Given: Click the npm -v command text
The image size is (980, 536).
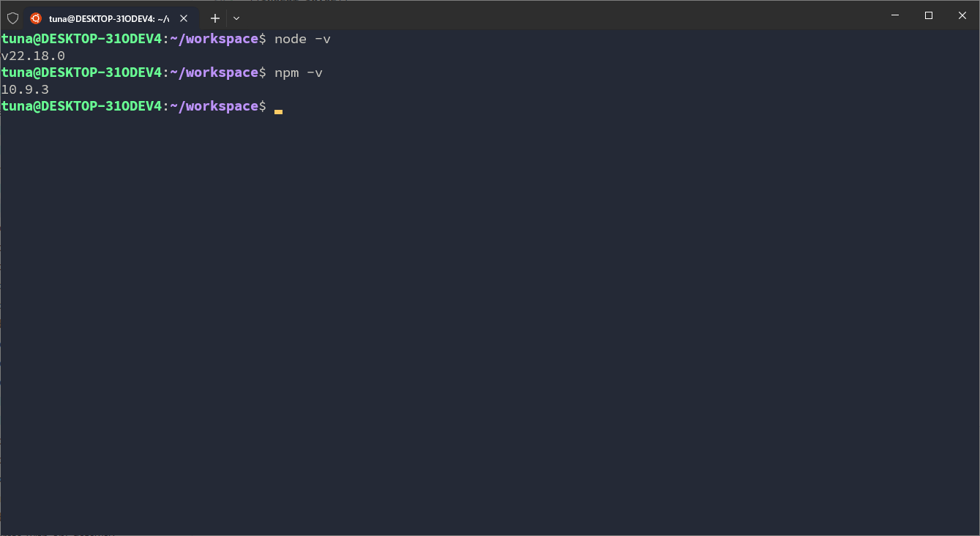Looking at the screenshot, I should (297, 72).
